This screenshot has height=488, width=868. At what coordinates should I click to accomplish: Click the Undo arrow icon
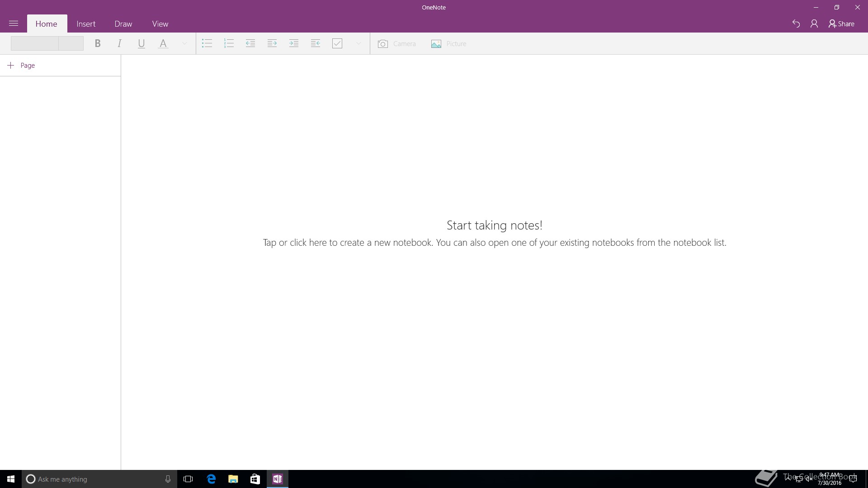(796, 23)
